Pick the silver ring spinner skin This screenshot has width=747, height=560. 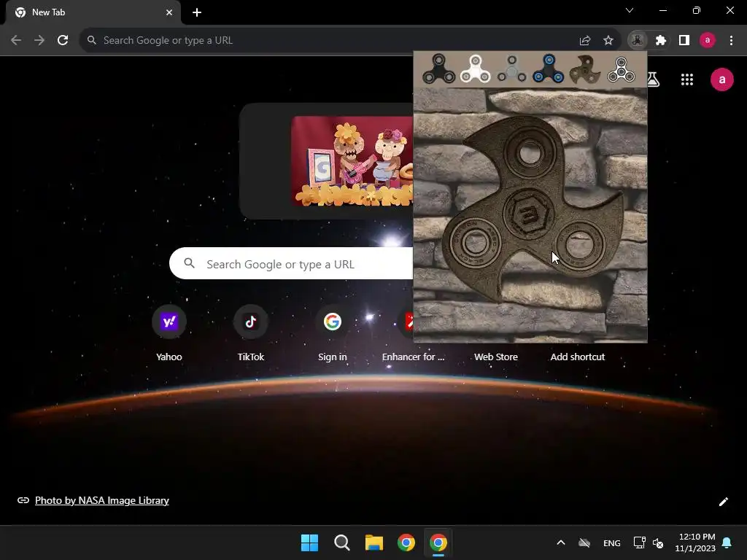(x=622, y=69)
